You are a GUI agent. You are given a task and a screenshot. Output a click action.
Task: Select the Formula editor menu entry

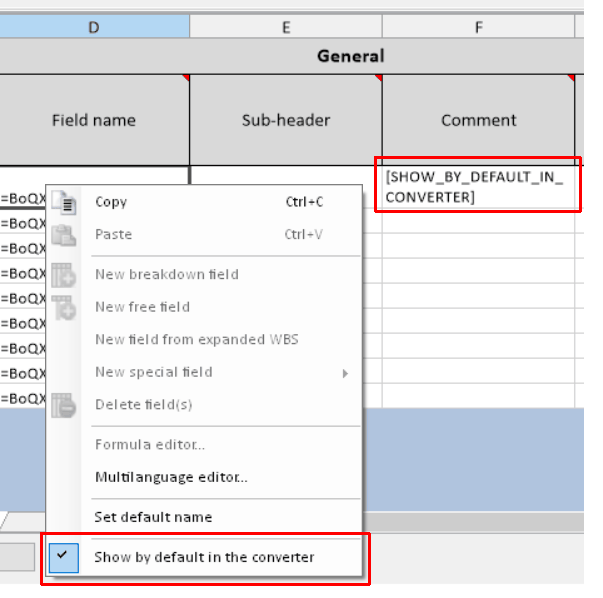coord(150,445)
